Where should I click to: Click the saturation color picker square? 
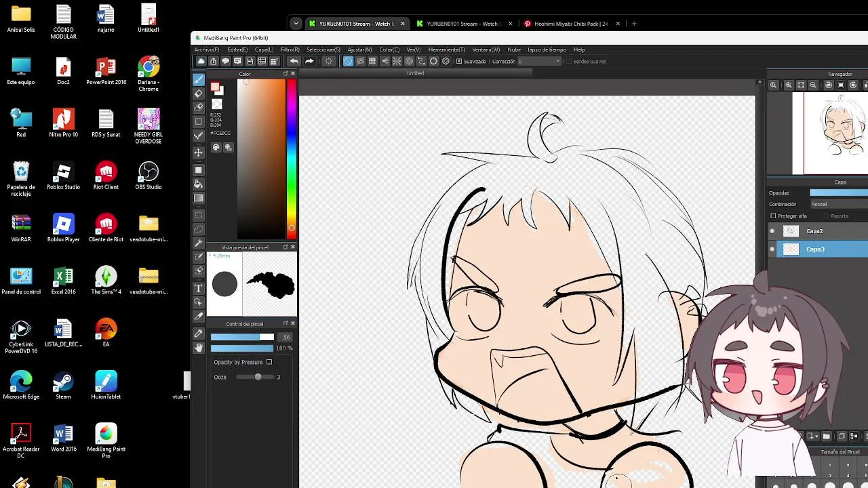(261, 159)
